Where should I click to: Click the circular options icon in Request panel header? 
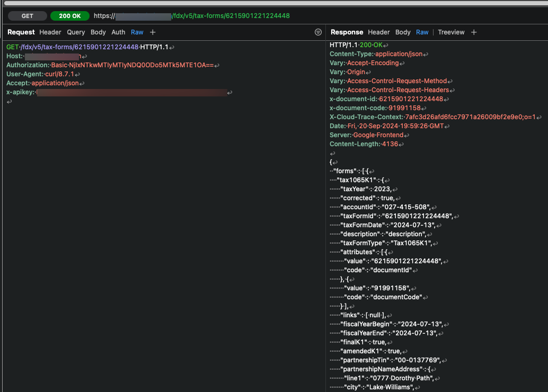tap(318, 32)
